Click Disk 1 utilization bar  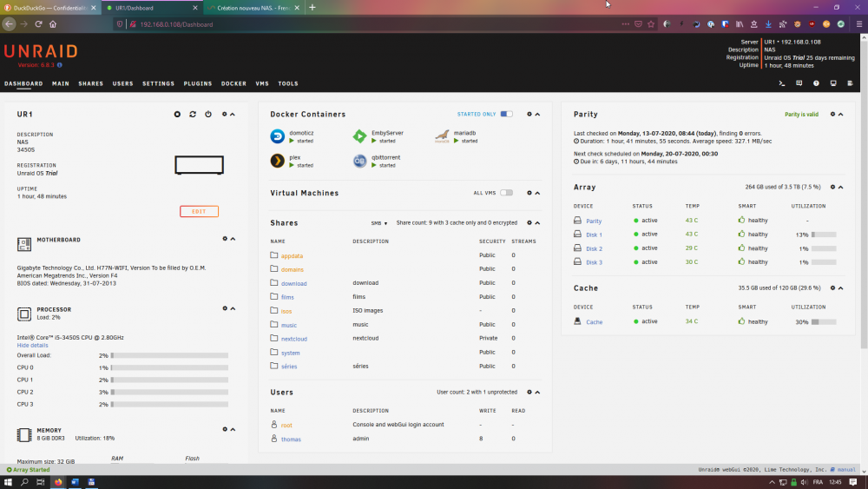point(824,235)
